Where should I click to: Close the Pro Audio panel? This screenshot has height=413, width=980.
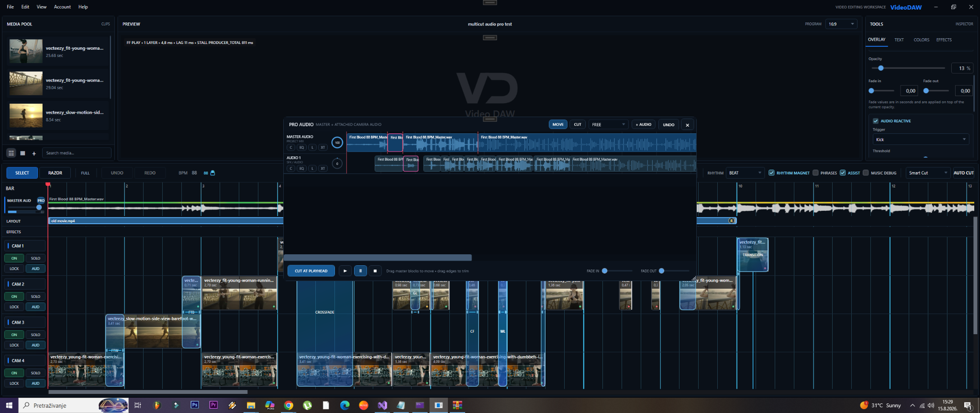coord(688,125)
